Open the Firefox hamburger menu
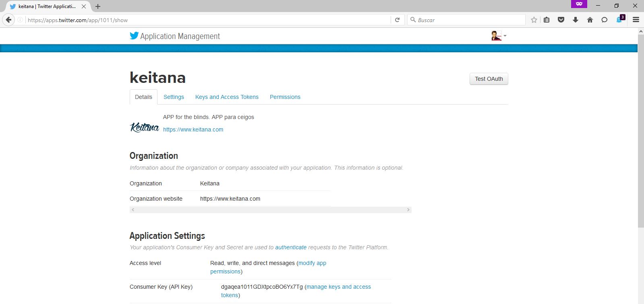 (636, 20)
